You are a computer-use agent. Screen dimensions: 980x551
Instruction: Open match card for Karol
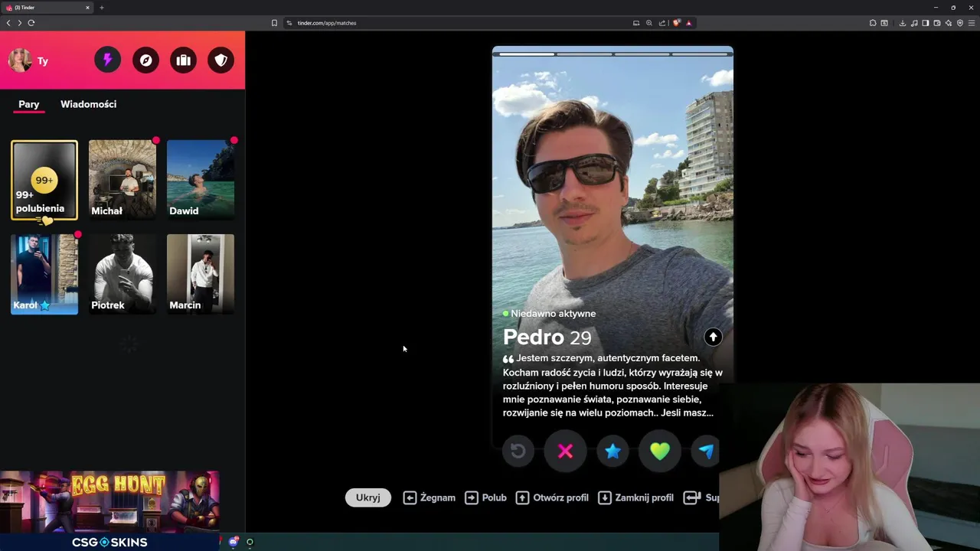tap(44, 274)
